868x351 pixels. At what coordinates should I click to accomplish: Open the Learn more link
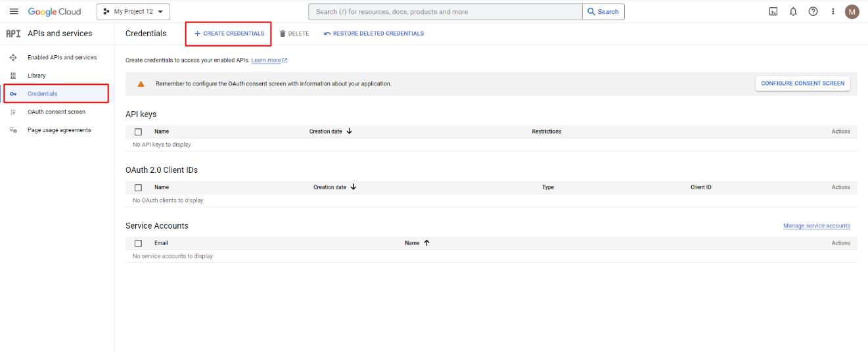[x=269, y=60]
